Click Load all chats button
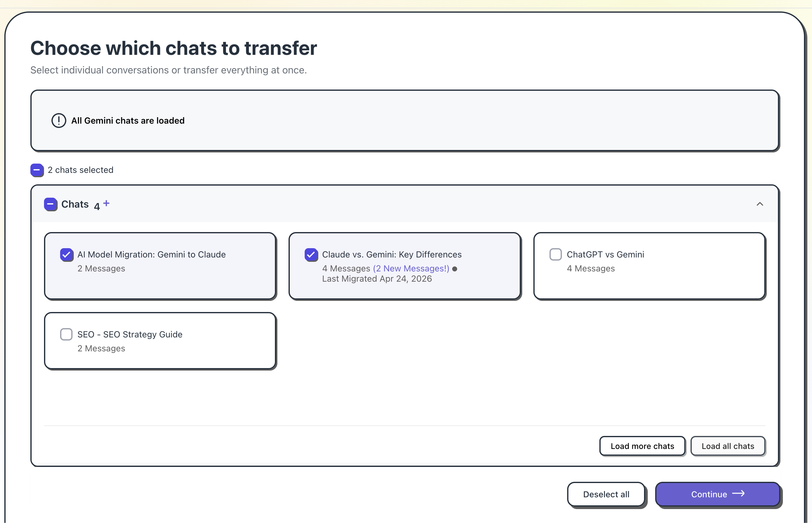812x523 pixels. (x=728, y=446)
